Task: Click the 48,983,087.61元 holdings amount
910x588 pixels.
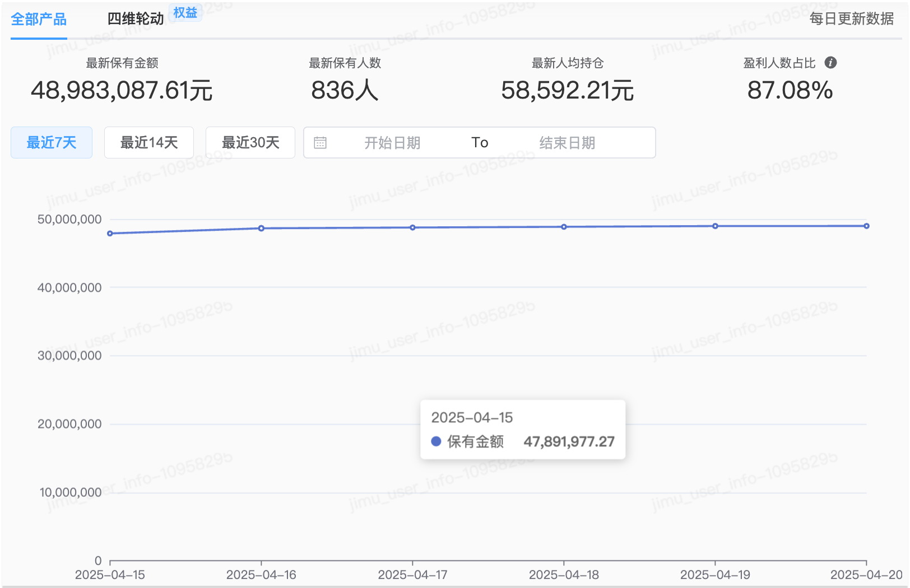Action: [x=122, y=91]
